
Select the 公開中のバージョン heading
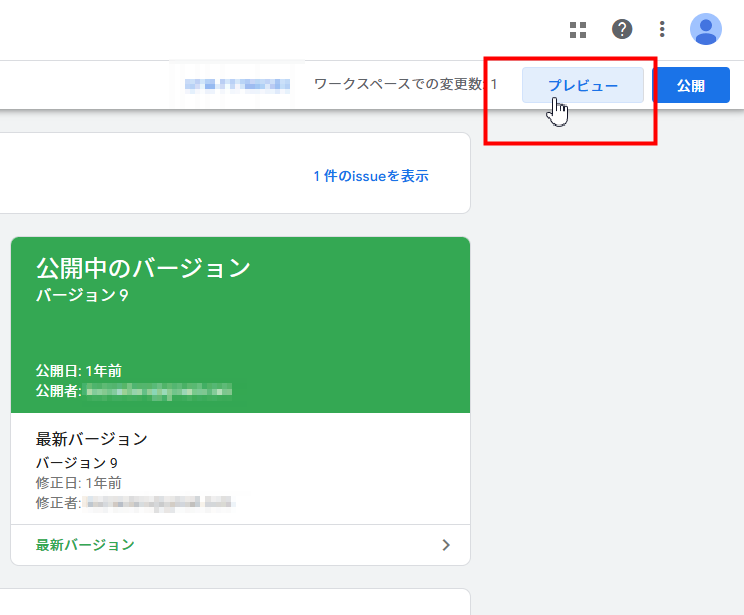coord(143,268)
